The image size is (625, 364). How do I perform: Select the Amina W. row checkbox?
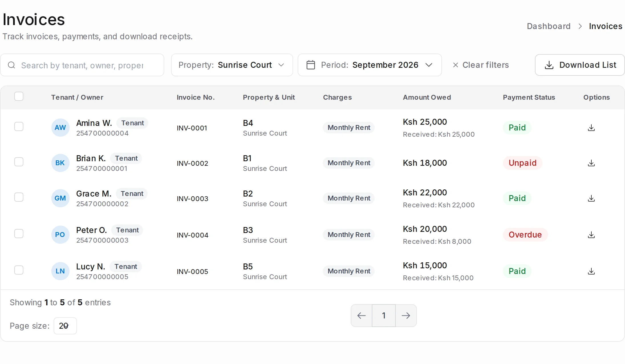tap(19, 126)
